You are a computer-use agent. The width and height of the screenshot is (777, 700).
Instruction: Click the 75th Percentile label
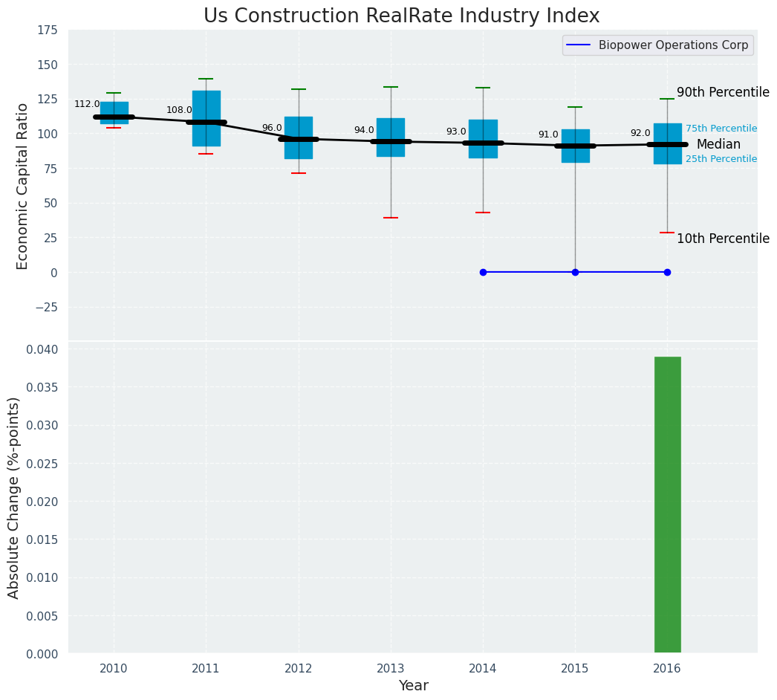[721, 129]
